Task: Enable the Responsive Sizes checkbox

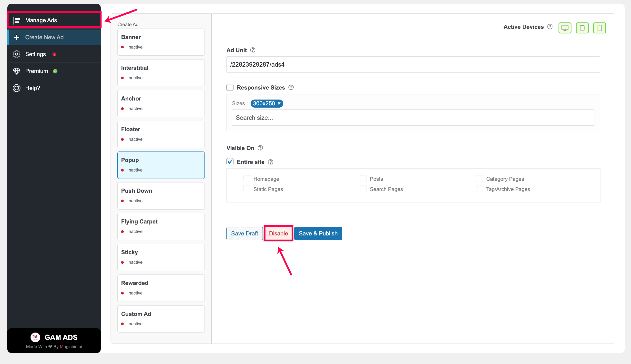Action: point(230,87)
